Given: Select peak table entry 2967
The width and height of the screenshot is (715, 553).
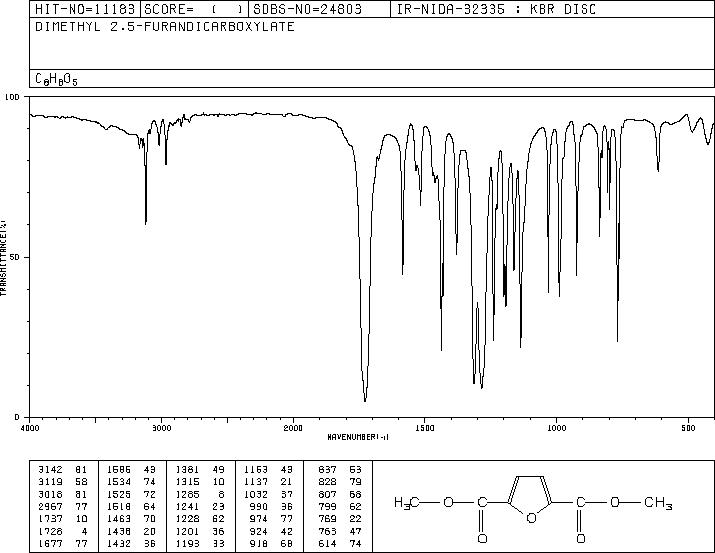Looking at the screenshot, I should (63, 506).
